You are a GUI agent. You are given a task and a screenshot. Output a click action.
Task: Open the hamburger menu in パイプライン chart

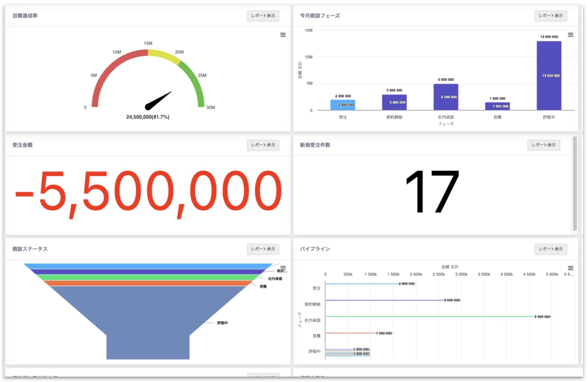(570, 268)
